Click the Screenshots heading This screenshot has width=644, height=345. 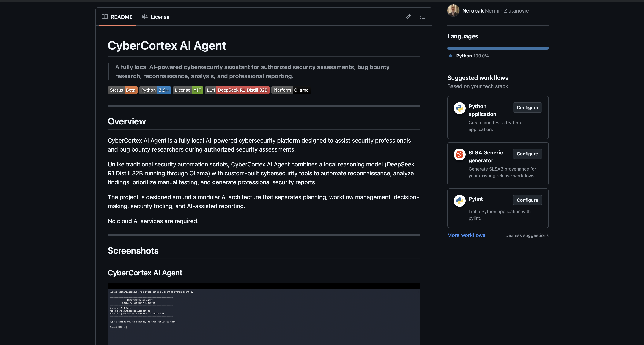tap(133, 251)
